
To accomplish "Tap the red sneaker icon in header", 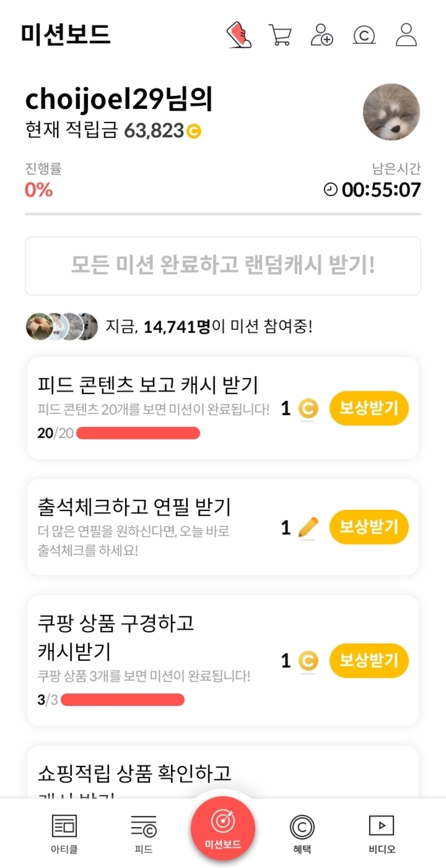I will 239,35.
